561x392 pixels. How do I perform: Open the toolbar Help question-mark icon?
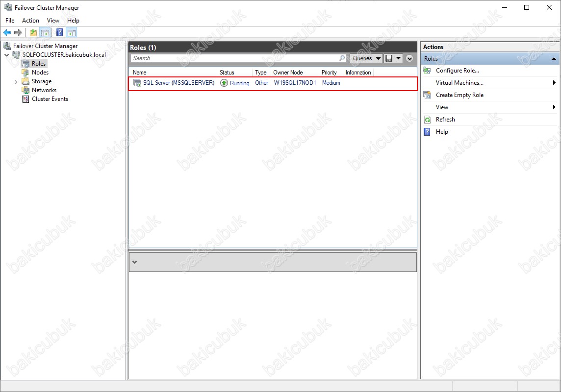(60, 32)
